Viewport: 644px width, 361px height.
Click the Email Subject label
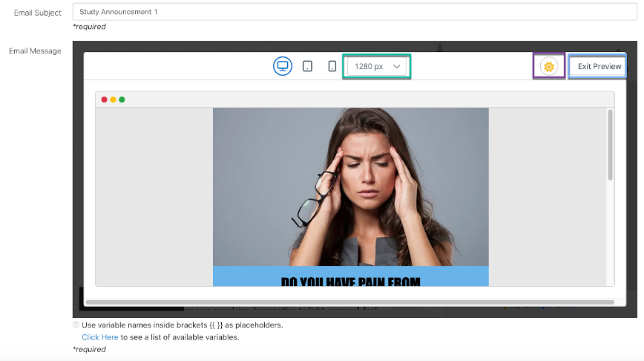(x=37, y=13)
